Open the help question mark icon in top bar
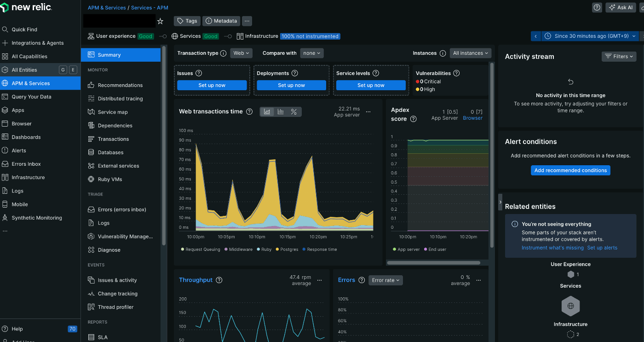Screen dimensions: 644x342 (x=597, y=7)
